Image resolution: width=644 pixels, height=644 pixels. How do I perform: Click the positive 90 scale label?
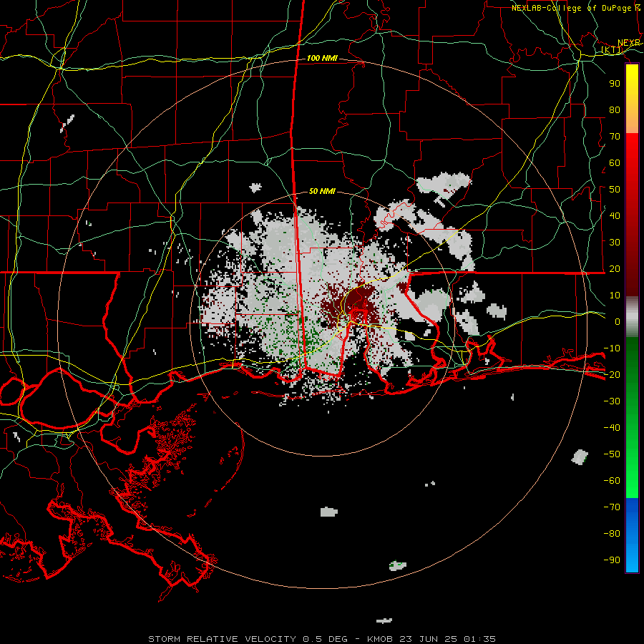coord(615,84)
